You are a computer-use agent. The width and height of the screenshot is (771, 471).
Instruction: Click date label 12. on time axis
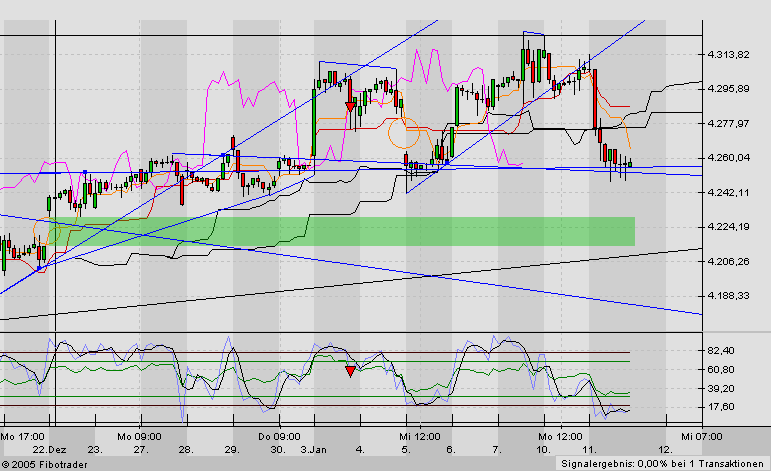[665, 450]
